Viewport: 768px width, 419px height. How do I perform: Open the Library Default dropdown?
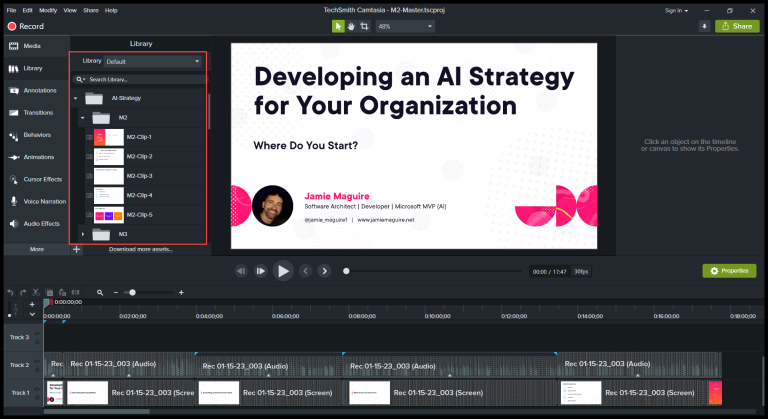(153, 62)
